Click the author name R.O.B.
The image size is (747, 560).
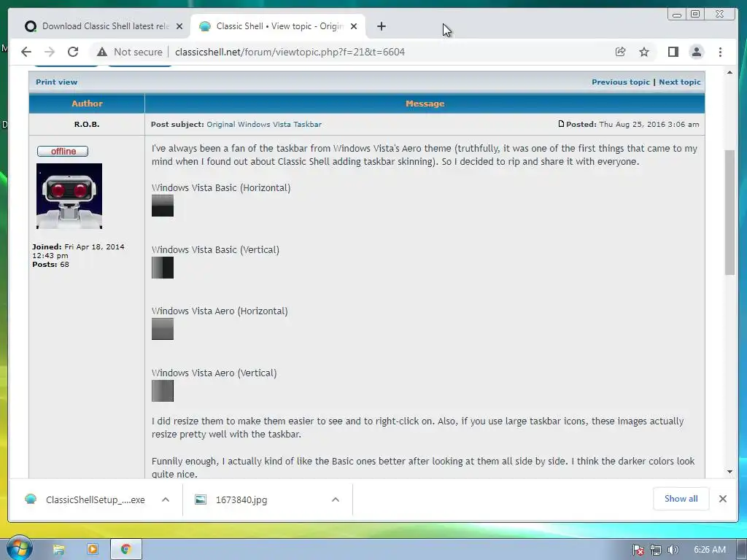click(x=87, y=124)
